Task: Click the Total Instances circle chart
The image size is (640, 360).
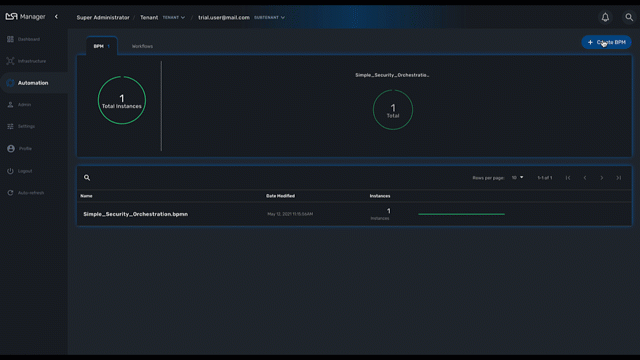Action: click(x=122, y=100)
